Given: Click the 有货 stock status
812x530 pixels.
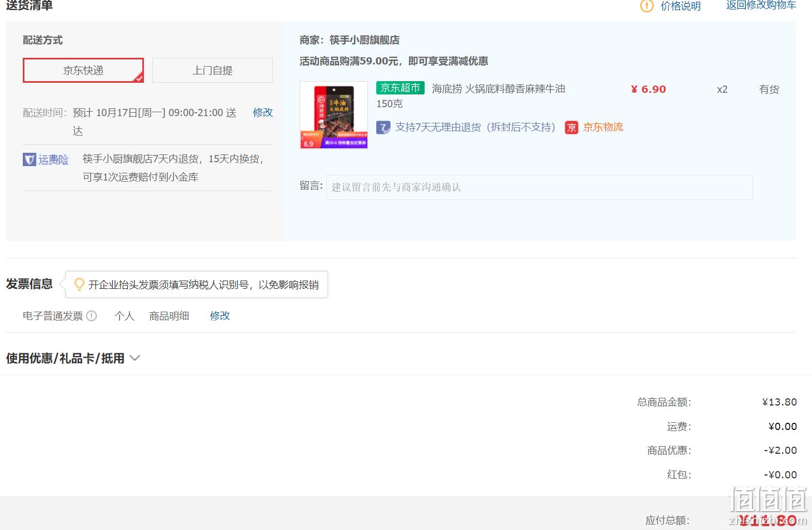Looking at the screenshot, I should (769, 89).
